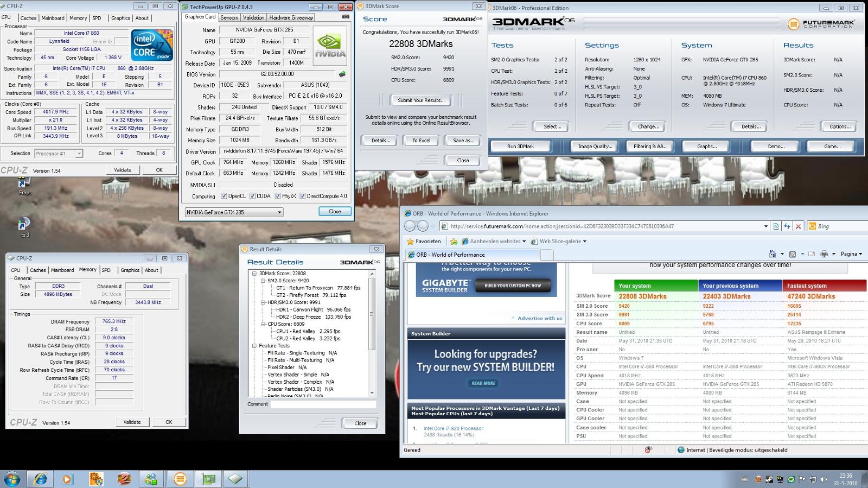The height and width of the screenshot is (488, 868).
Task: Click the Steam system tray icon
Action: pos(769,479)
